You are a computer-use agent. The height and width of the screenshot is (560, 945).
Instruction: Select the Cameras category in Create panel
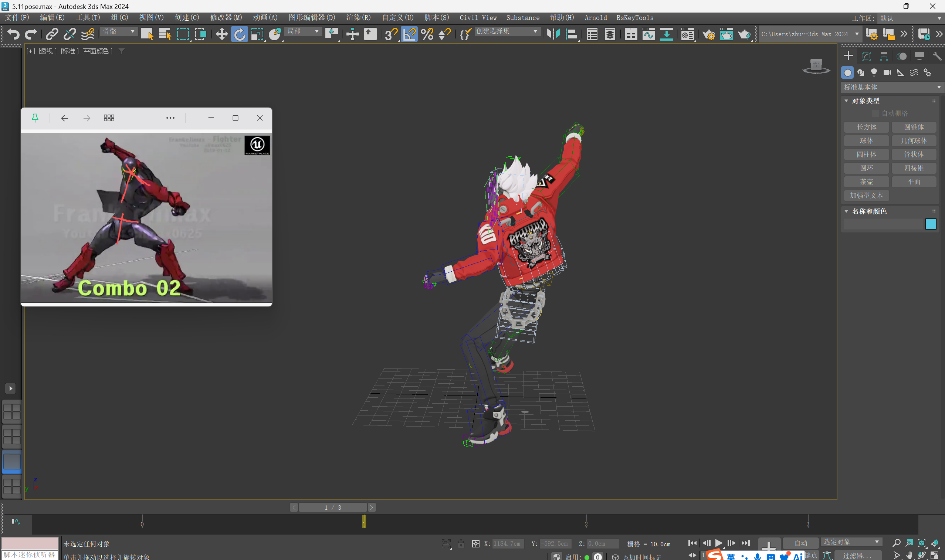tap(887, 72)
